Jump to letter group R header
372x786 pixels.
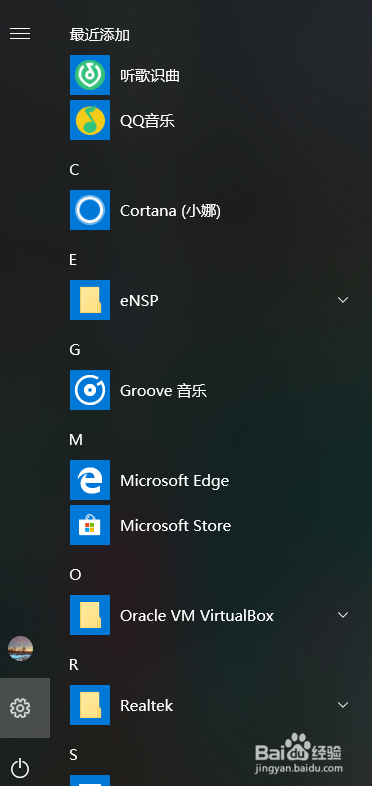pos(74,665)
